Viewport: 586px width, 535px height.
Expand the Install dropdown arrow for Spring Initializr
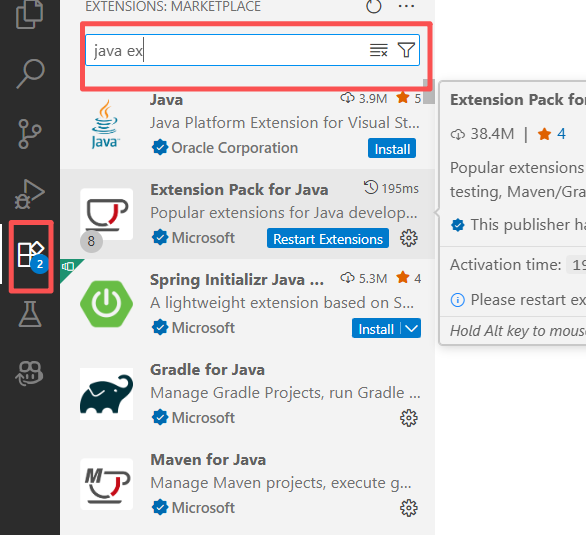(411, 329)
